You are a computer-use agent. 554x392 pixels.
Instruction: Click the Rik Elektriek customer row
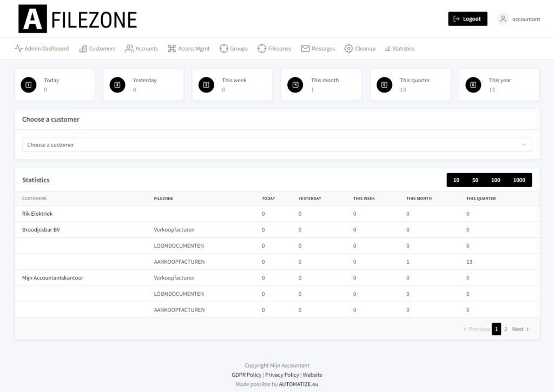click(x=277, y=214)
